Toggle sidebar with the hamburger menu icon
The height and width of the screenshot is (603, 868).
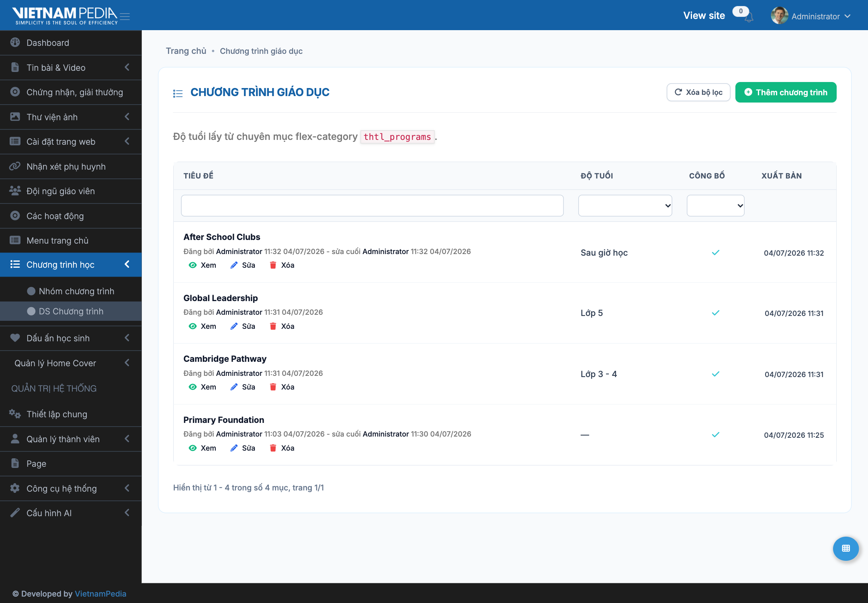coord(125,16)
